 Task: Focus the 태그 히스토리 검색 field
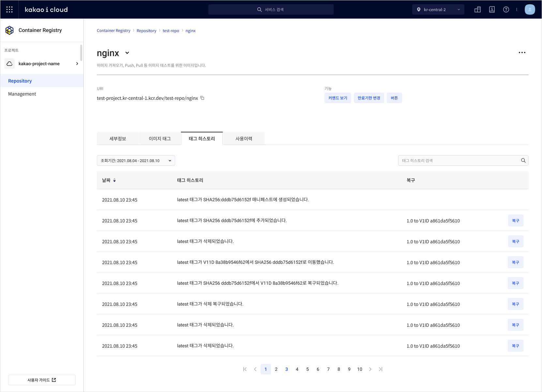(463, 160)
